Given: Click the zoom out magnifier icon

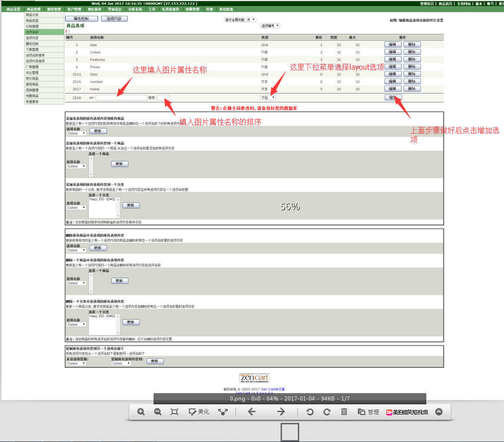Looking at the screenshot, I should (158, 412).
